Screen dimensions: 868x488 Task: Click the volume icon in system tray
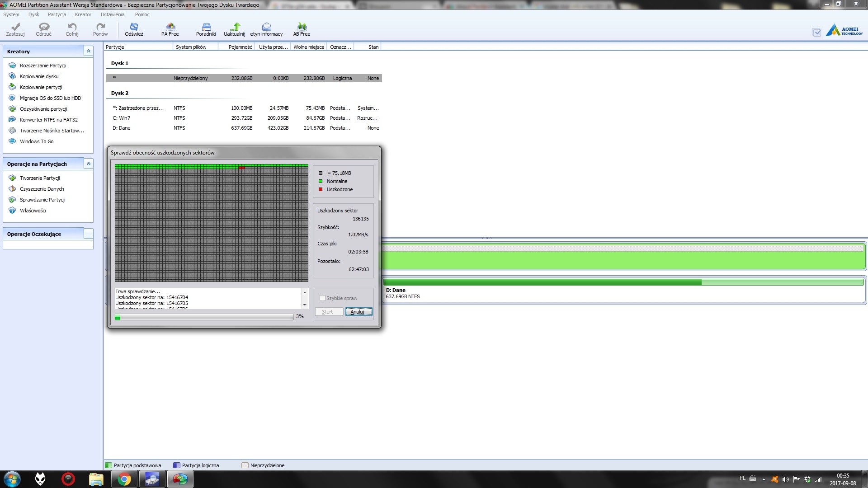pyautogui.click(x=786, y=479)
